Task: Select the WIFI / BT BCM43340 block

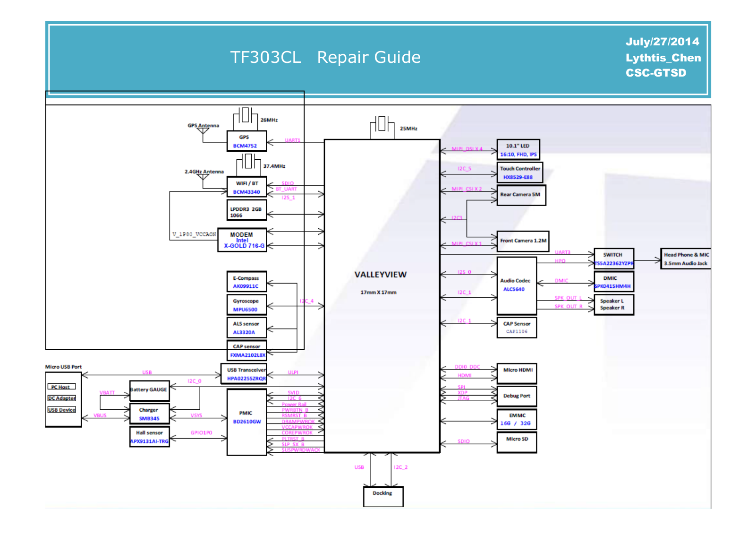Action: point(246,187)
